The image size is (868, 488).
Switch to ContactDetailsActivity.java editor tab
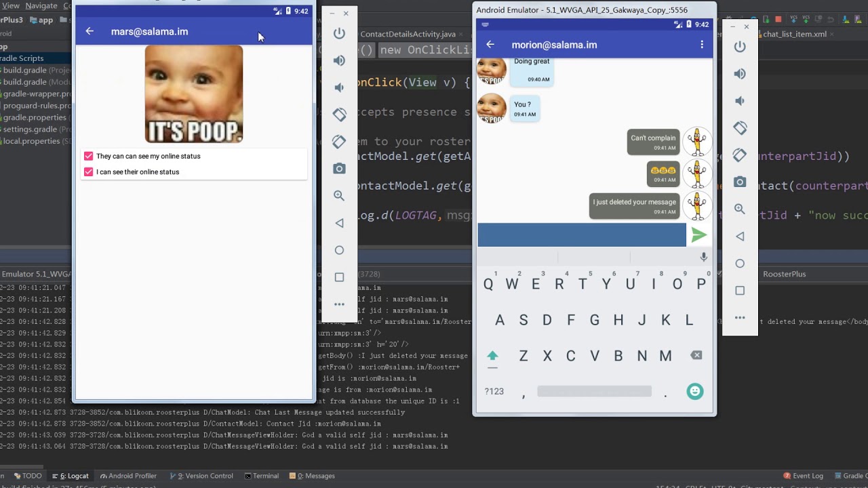click(408, 34)
